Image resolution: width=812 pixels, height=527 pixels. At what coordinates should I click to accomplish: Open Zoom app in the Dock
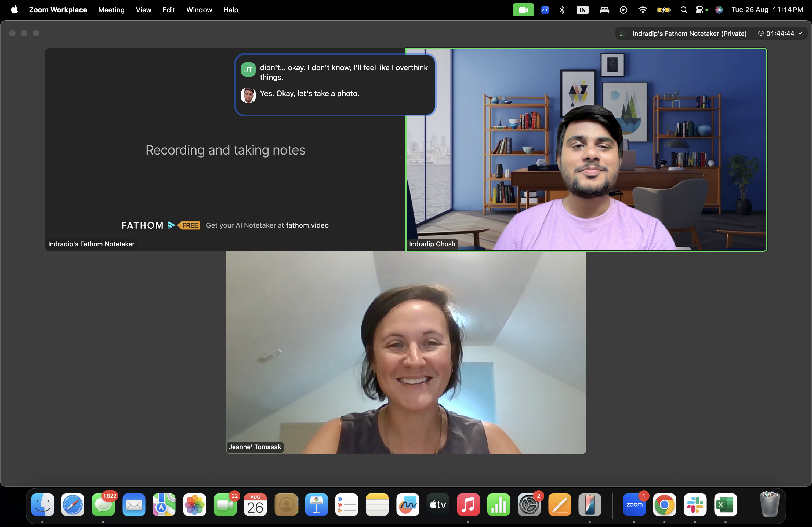tap(634, 504)
